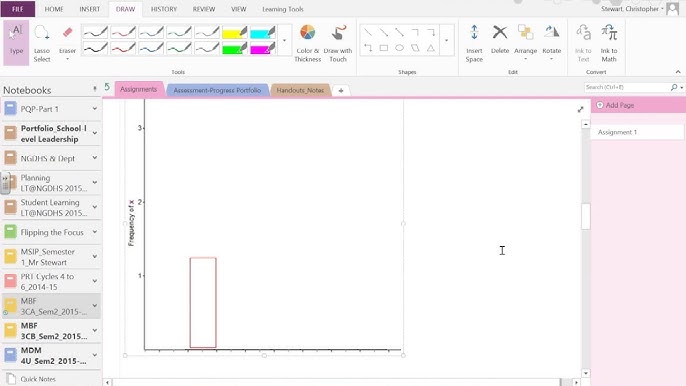Expand Flipping the Focus notebook
The image size is (686, 386).
point(94,232)
